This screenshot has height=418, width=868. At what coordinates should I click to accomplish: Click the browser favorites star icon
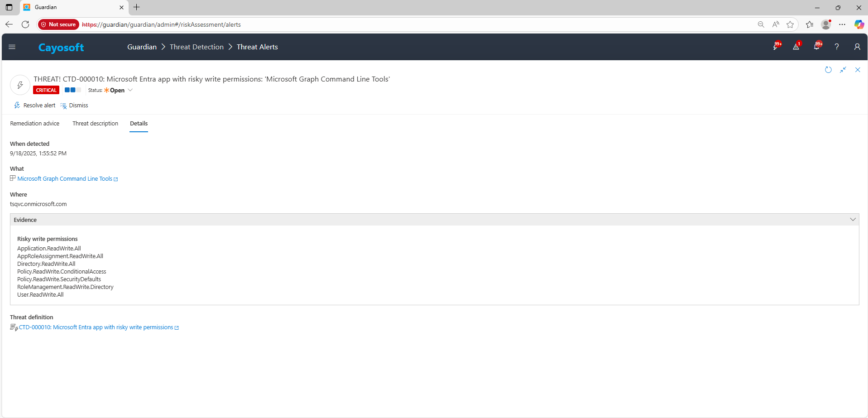[790, 24]
